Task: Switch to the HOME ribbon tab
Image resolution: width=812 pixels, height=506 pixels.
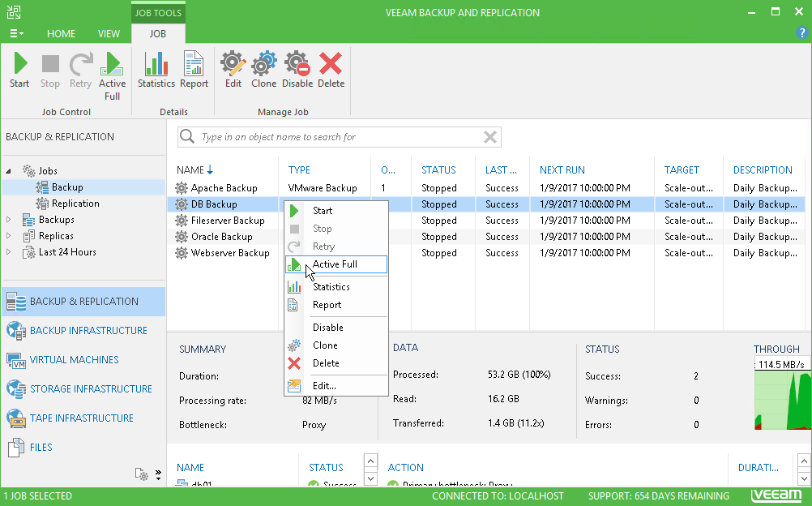Action: click(61, 34)
